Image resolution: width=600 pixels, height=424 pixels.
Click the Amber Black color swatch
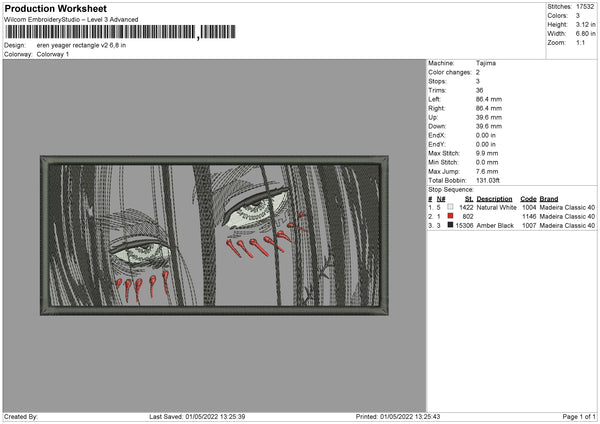(x=450, y=225)
